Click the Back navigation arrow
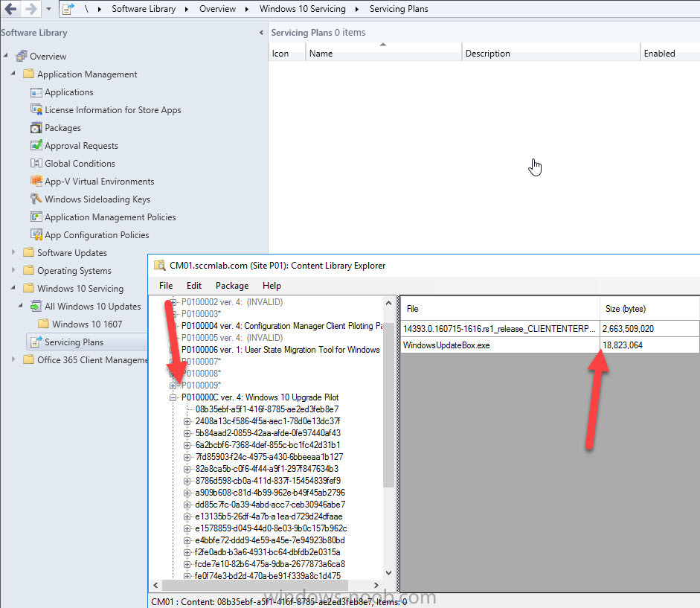The image size is (700, 608). point(10,8)
